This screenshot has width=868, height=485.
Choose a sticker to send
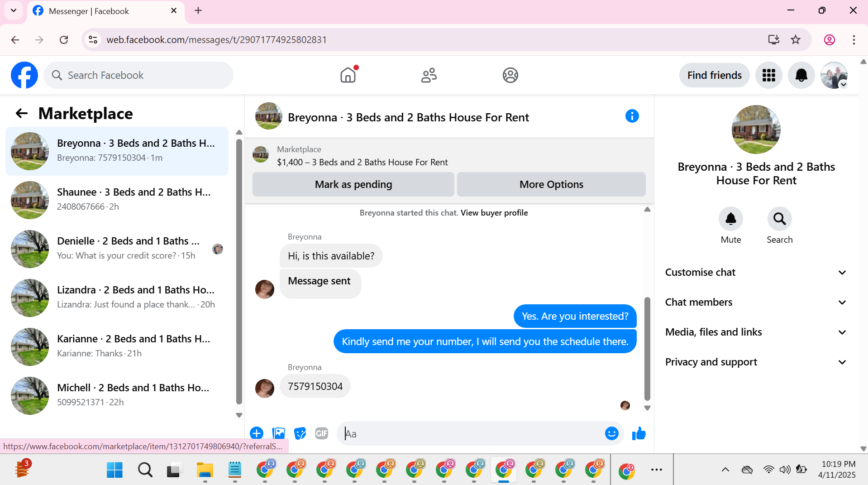300,433
